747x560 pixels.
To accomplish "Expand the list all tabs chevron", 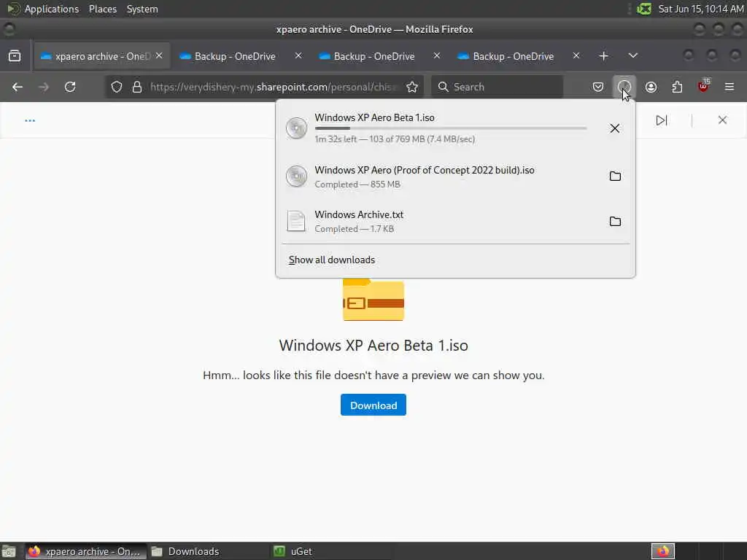I will (632, 56).
